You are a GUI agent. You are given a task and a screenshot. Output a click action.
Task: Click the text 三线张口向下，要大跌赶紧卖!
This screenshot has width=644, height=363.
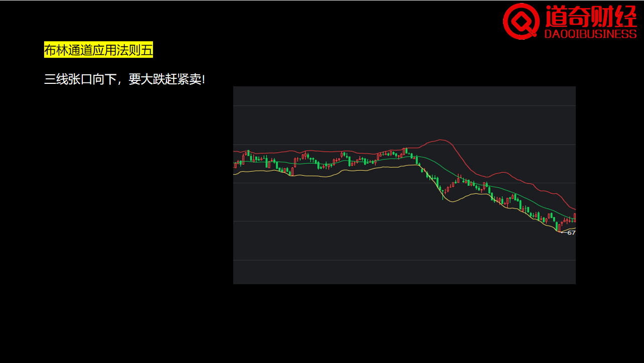tap(125, 79)
